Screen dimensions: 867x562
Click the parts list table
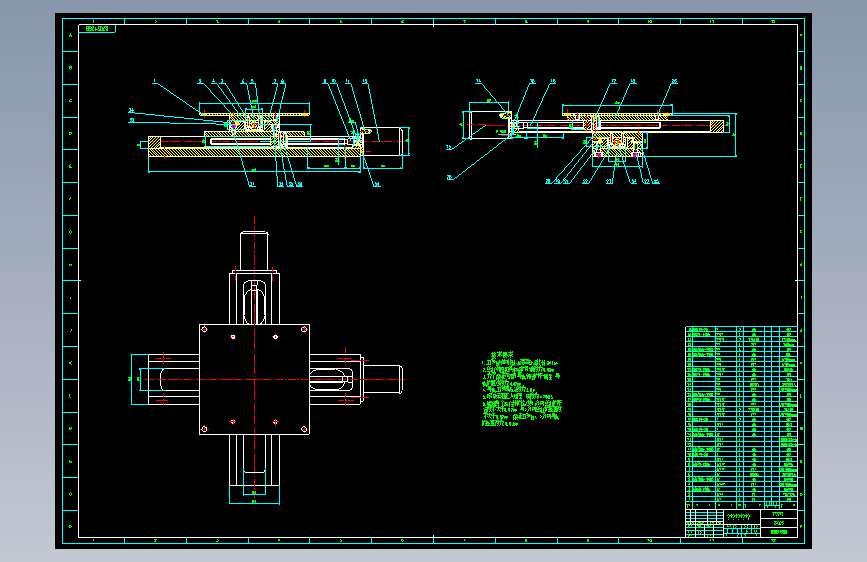tap(741, 418)
